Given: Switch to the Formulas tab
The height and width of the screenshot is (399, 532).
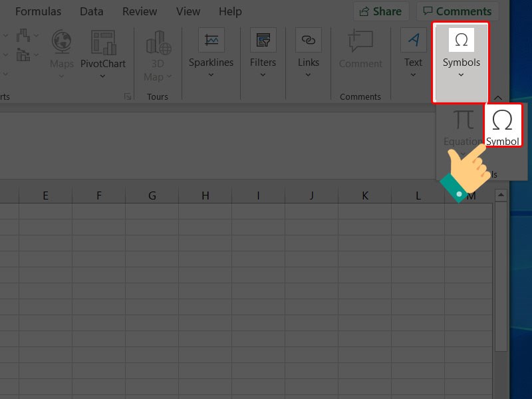Looking at the screenshot, I should pyautogui.click(x=38, y=11).
